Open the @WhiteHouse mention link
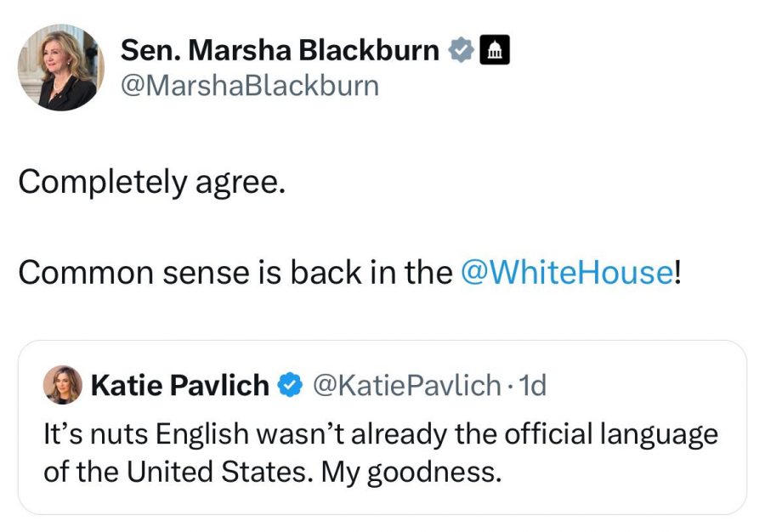 565,272
